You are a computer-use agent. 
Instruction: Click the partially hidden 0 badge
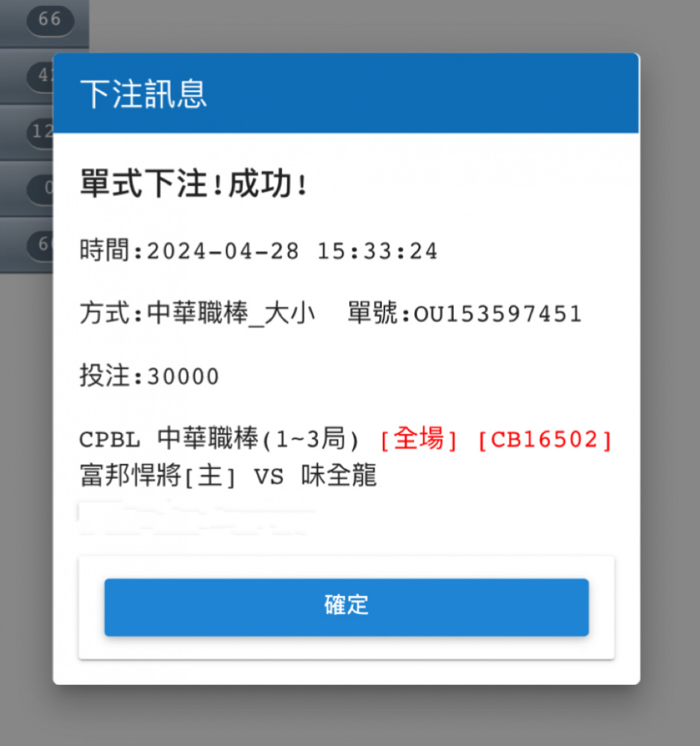click(x=40, y=189)
